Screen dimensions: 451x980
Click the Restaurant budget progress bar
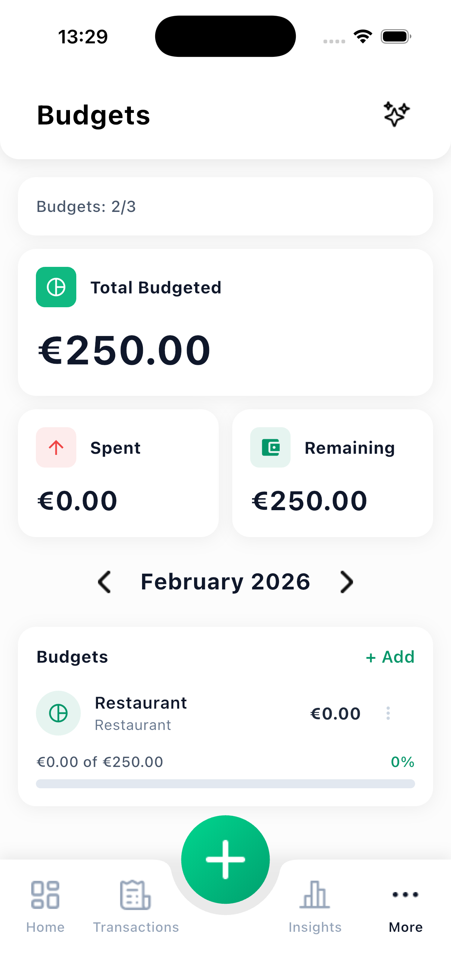pyautogui.click(x=225, y=784)
